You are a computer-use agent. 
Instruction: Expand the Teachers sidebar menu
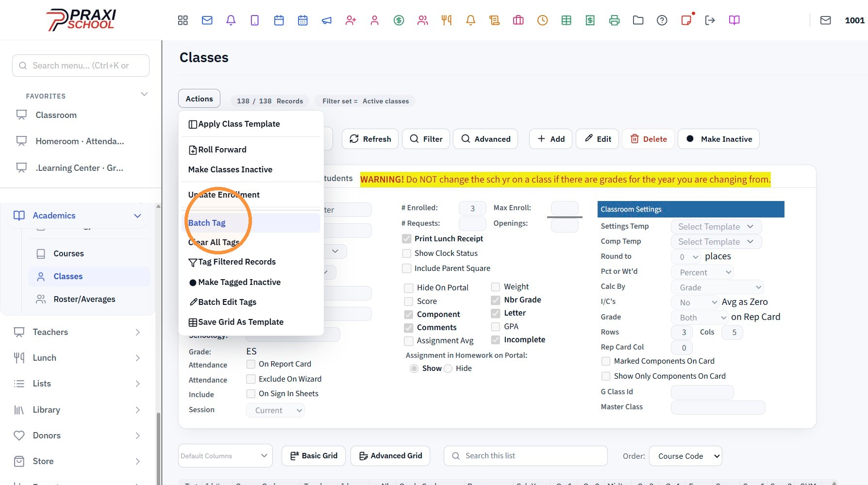click(x=78, y=332)
